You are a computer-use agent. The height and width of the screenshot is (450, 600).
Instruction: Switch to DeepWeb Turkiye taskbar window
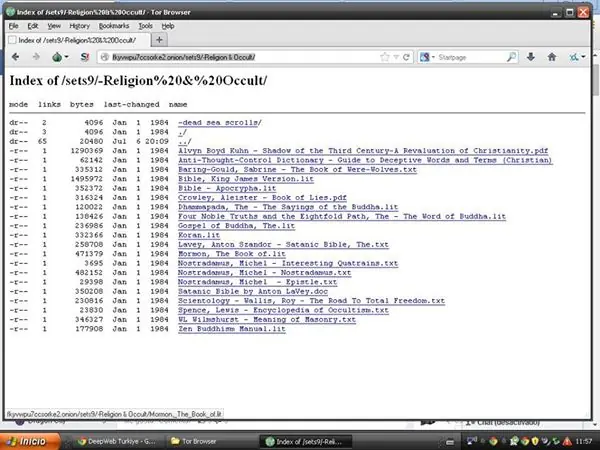[116, 441]
